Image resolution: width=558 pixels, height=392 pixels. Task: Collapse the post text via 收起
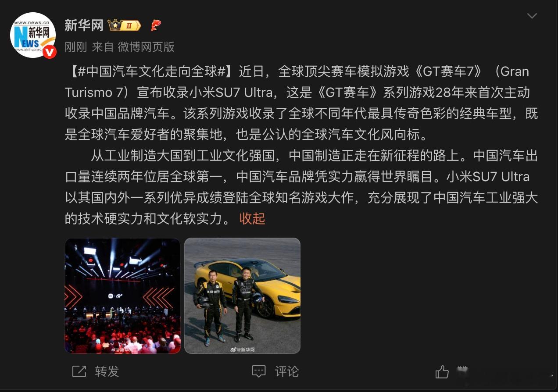pos(252,218)
